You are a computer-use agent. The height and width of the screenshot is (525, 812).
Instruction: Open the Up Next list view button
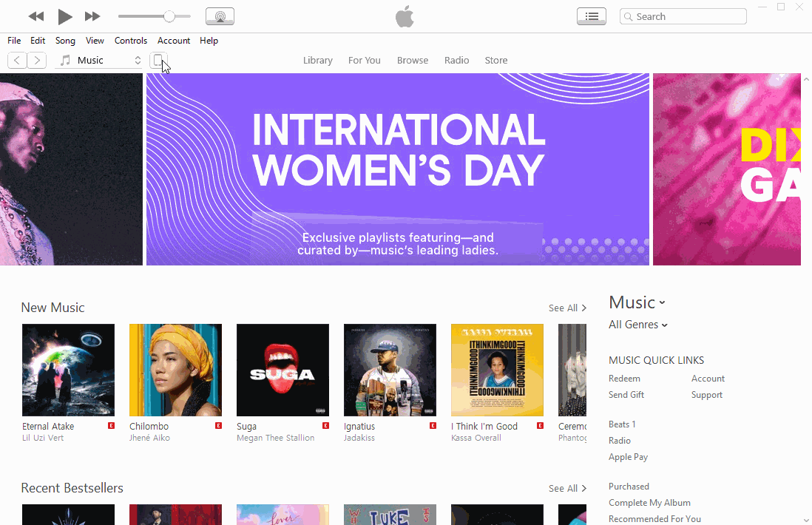pyautogui.click(x=592, y=16)
